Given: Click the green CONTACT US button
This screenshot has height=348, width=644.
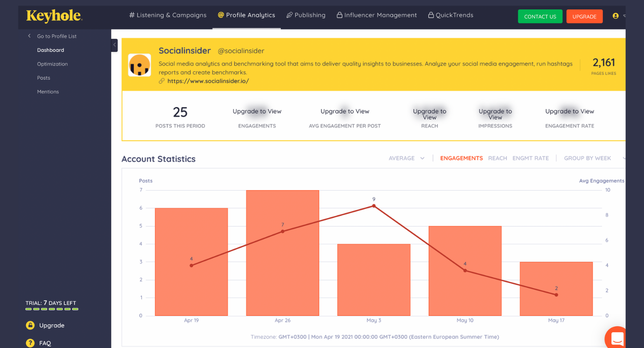Looking at the screenshot, I should [x=540, y=17].
